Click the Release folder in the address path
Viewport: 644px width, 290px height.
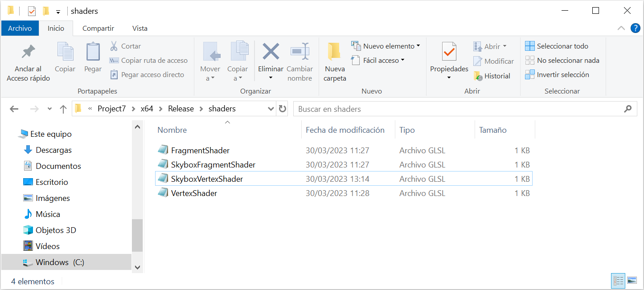[180, 109]
